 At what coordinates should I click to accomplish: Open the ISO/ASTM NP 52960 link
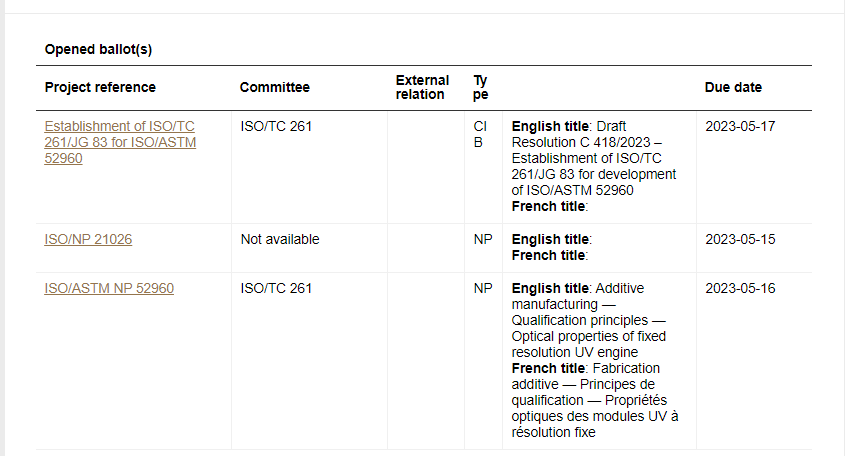tap(109, 288)
